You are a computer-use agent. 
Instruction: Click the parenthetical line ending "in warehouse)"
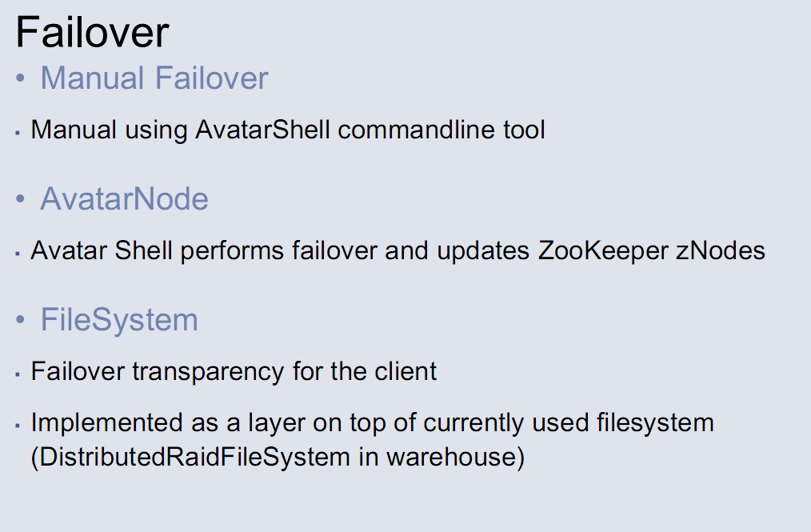(x=278, y=458)
